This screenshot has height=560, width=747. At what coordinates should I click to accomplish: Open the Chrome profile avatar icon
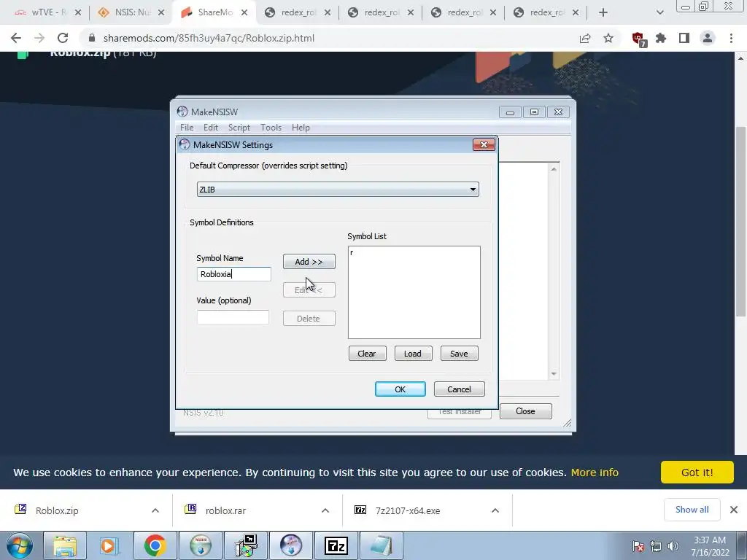point(708,38)
